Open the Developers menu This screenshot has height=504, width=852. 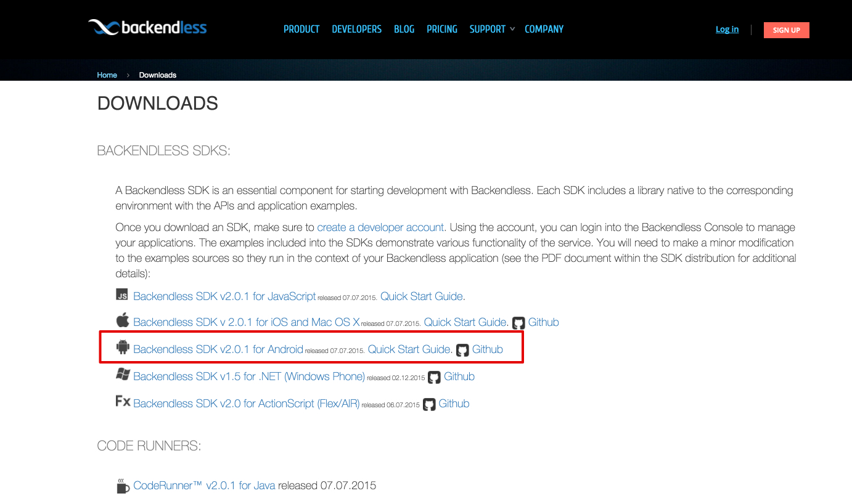357,29
